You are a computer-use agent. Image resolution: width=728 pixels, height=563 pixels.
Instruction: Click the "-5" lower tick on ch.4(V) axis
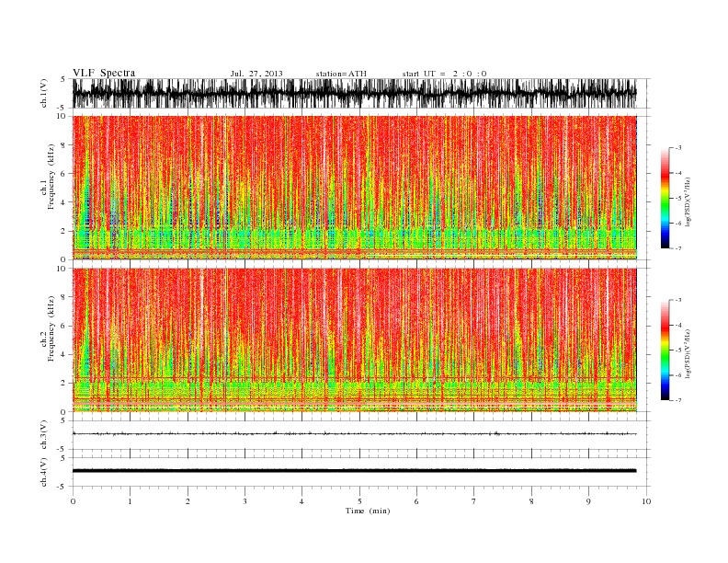point(63,487)
